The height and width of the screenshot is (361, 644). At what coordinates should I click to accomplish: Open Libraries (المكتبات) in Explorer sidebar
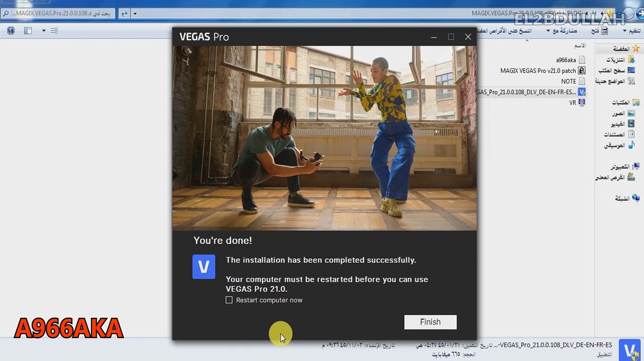625,102
